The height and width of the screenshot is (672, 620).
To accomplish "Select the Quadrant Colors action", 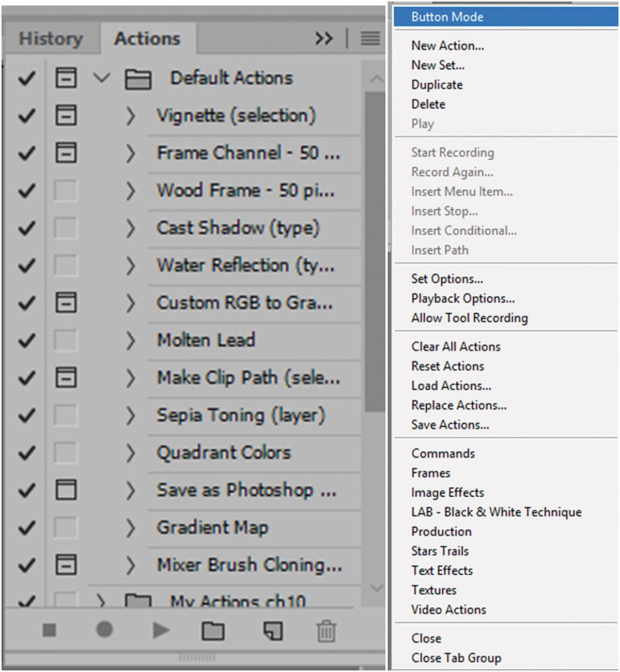I will (x=224, y=453).
